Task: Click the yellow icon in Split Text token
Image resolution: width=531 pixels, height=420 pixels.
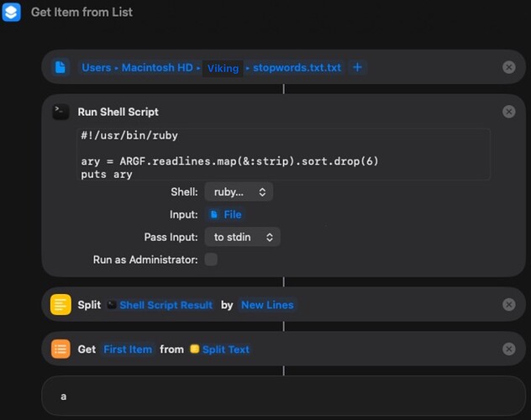Action: 195,349
